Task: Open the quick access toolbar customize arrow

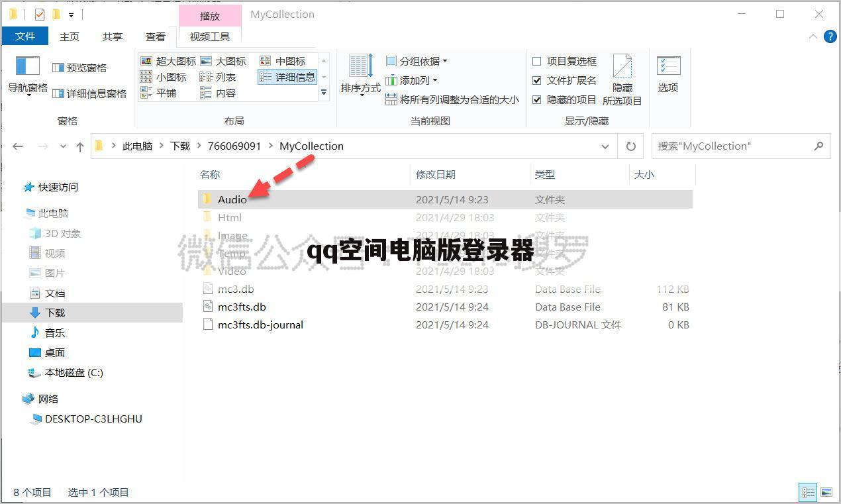Action: coord(71,15)
